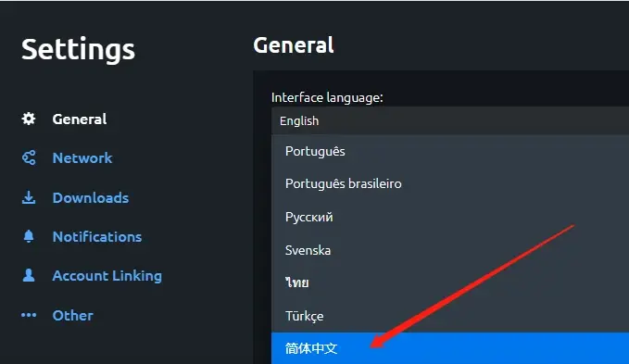Collapse the Interface language dropdown showing English
The height and width of the screenshot is (364, 629).
[x=450, y=120]
